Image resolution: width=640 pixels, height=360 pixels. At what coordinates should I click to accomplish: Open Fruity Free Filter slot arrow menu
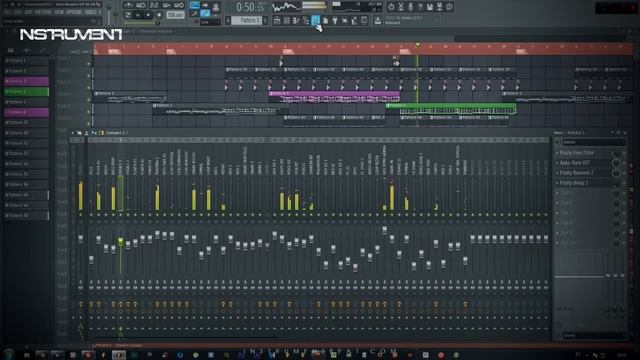(558, 153)
